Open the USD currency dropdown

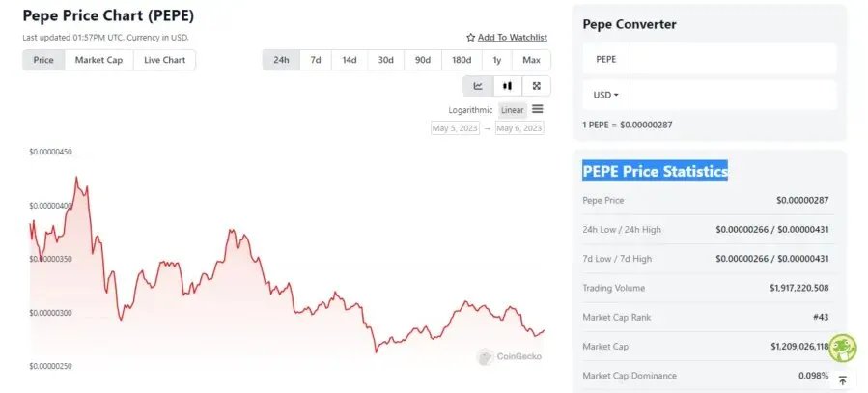pos(606,95)
